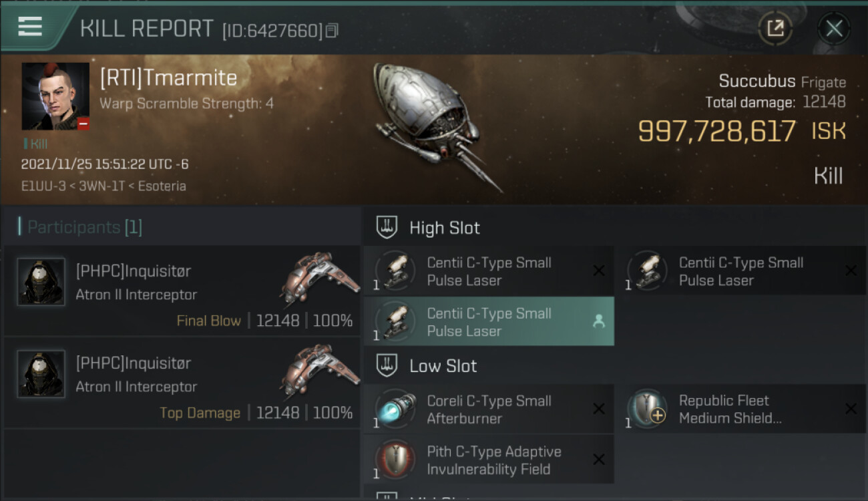This screenshot has width=868, height=501.
Task: Click the Pith C-Type Adaptive Invulnerability Field
Action: [x=493, y=460]
